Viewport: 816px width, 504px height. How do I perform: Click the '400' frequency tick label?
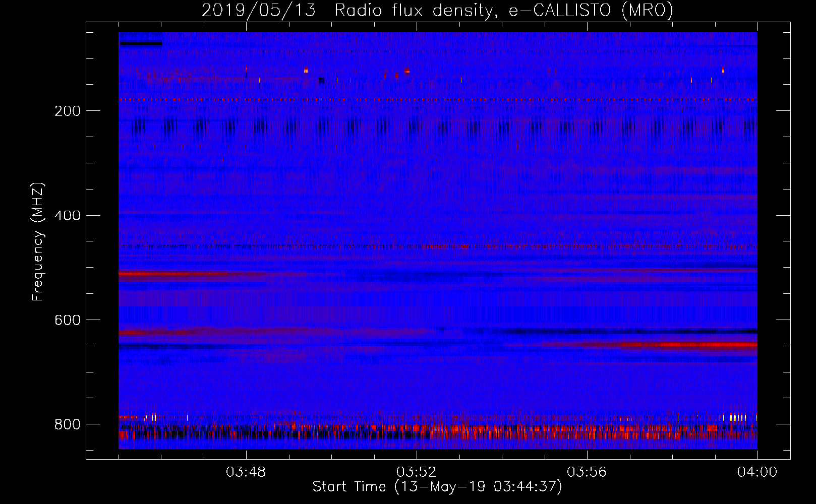68,216
